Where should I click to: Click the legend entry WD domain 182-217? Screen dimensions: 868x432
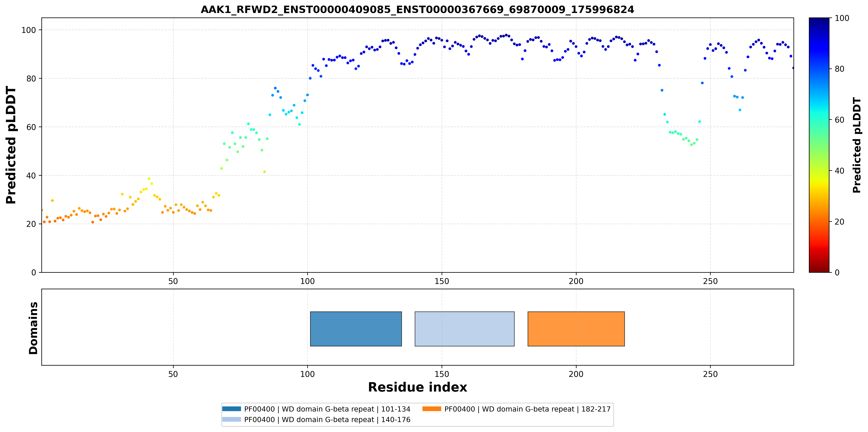point(527,409)
